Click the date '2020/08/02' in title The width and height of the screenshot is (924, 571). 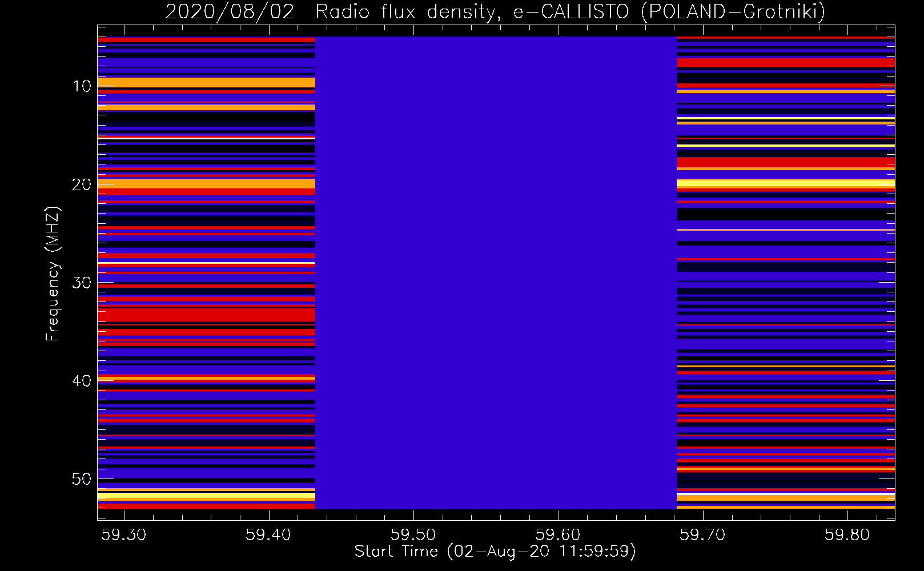[230, 11]
